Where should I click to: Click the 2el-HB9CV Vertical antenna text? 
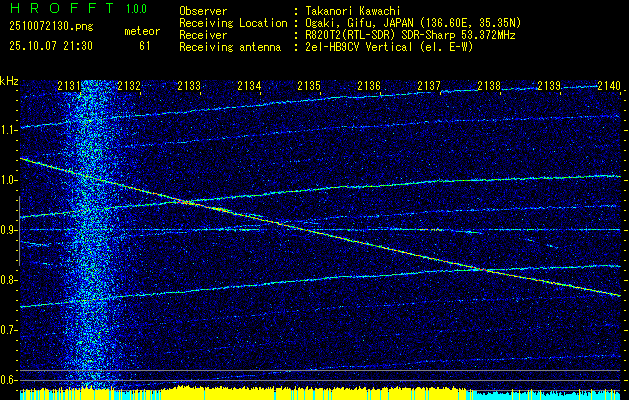(390, 47)
